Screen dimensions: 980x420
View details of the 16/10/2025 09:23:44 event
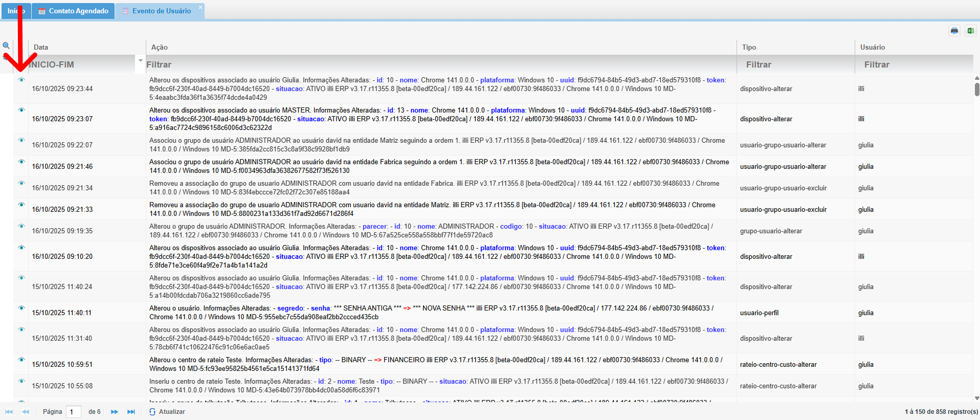click(21, 80)
